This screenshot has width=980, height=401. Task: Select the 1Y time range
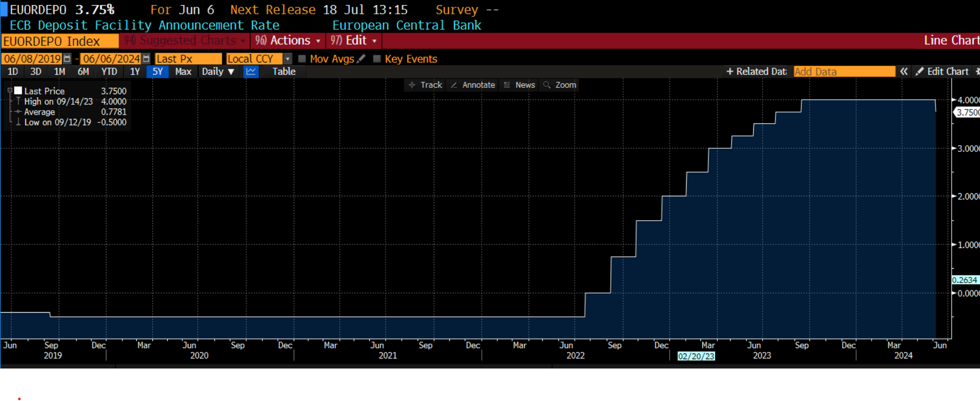coord(135,72)
